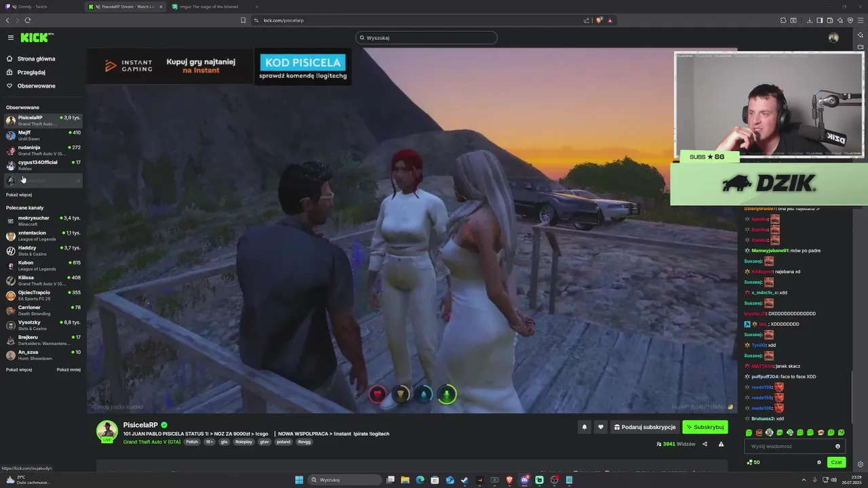Image resolution: width=868 pixels, height=488 pixels.
Task: Click the KICK logo
Action: pyautogui.click(x=36, y=37)
